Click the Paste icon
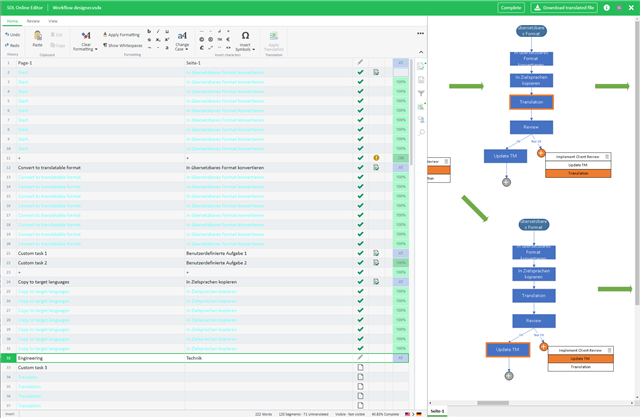Image resolution: width=640 pixels, height=418 pixels. click(37, 38)
